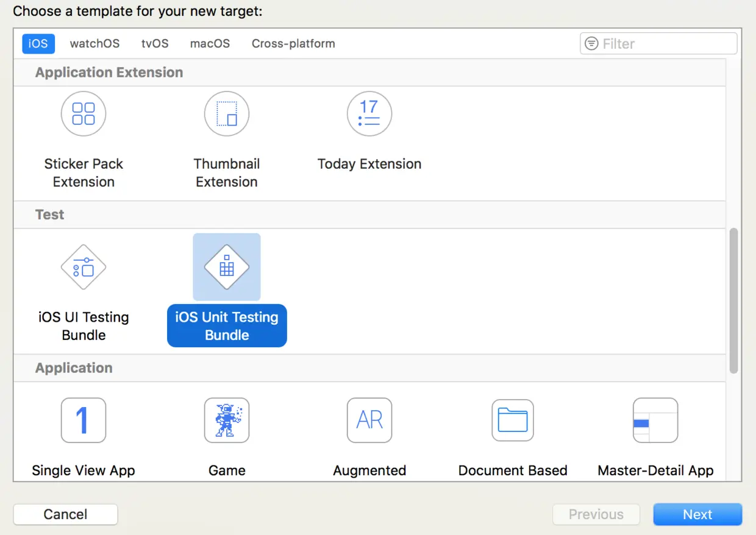This screenshot has width=756, height=535.
Task: Show the macOS templates tab
Action: tap(210, 44)
